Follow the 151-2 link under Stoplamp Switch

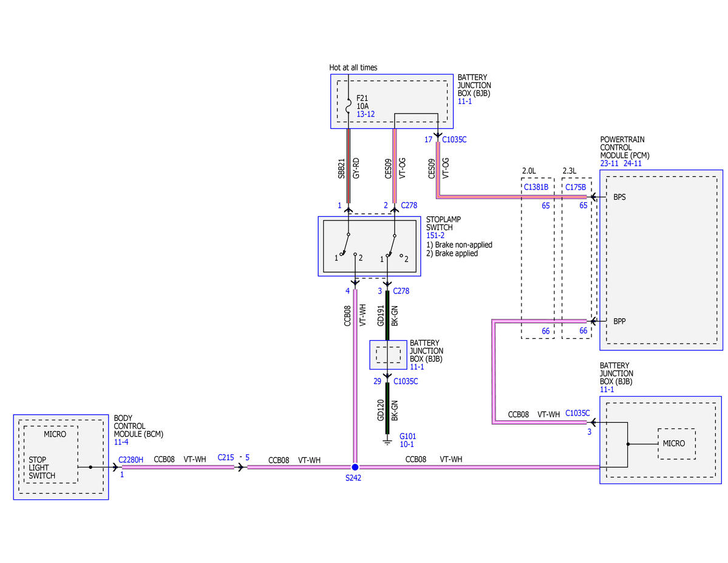(435, 236)
